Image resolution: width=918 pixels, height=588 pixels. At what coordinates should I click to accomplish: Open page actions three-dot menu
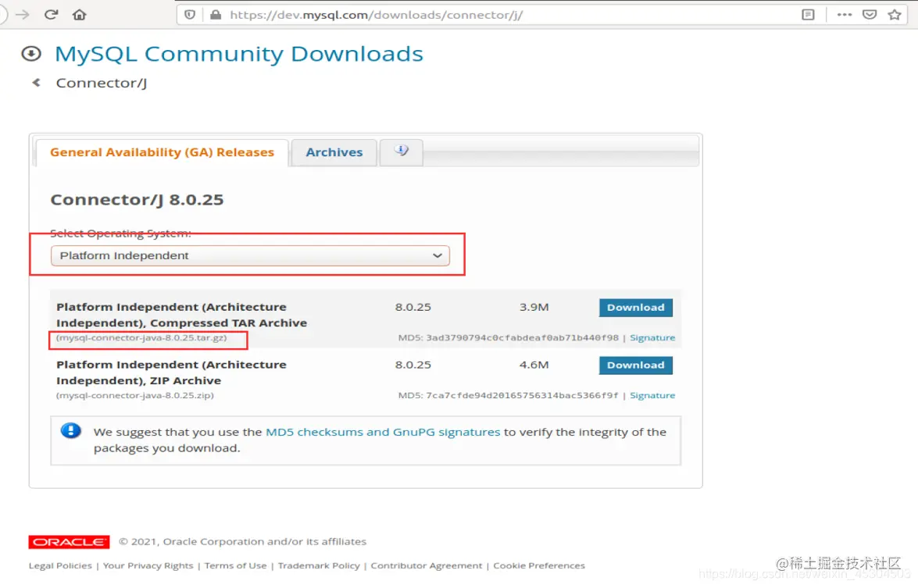(845, 15)
